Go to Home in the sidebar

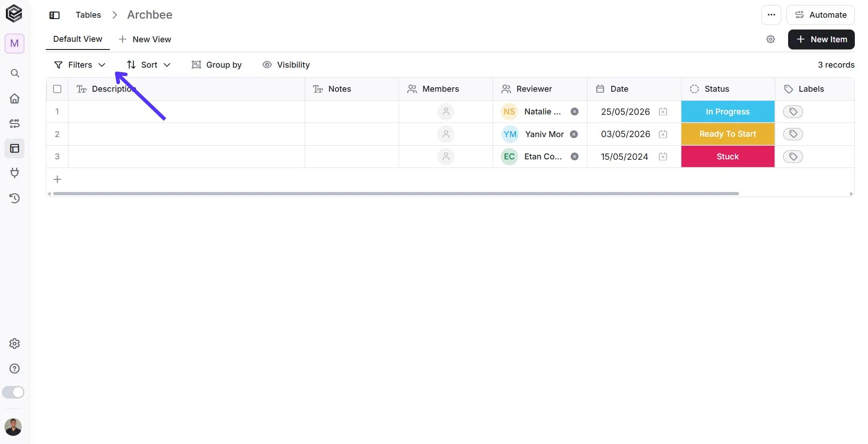[x=15, y=99]
